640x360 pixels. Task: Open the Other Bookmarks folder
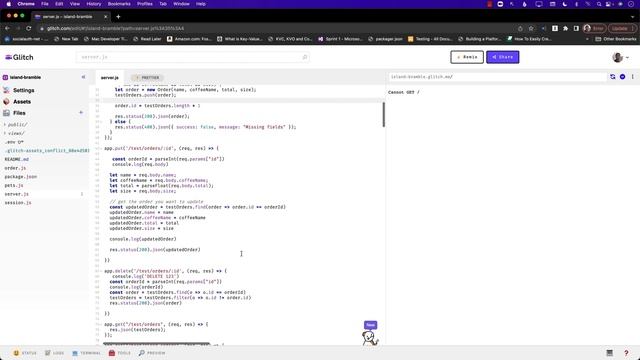[616, 39]
